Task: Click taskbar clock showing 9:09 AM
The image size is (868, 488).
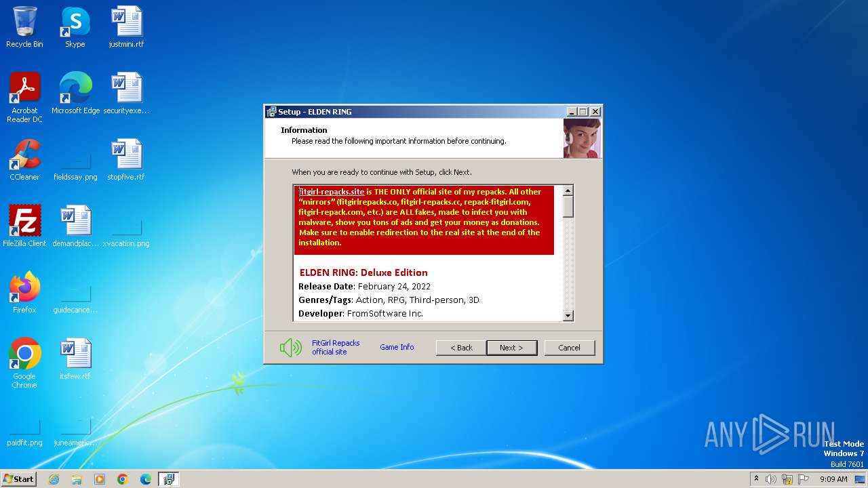Action: point(833,479)
